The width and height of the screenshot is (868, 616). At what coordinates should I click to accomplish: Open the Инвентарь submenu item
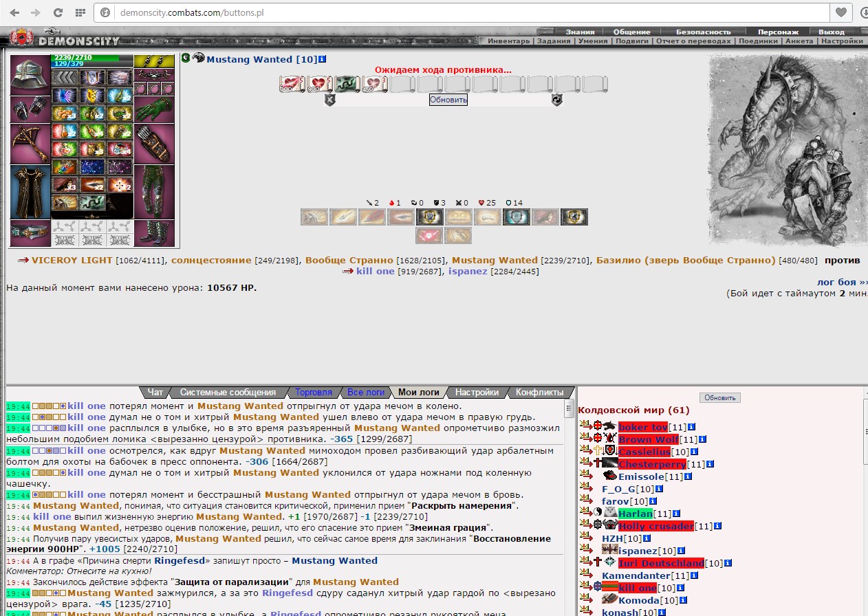[x=508, y=41]
